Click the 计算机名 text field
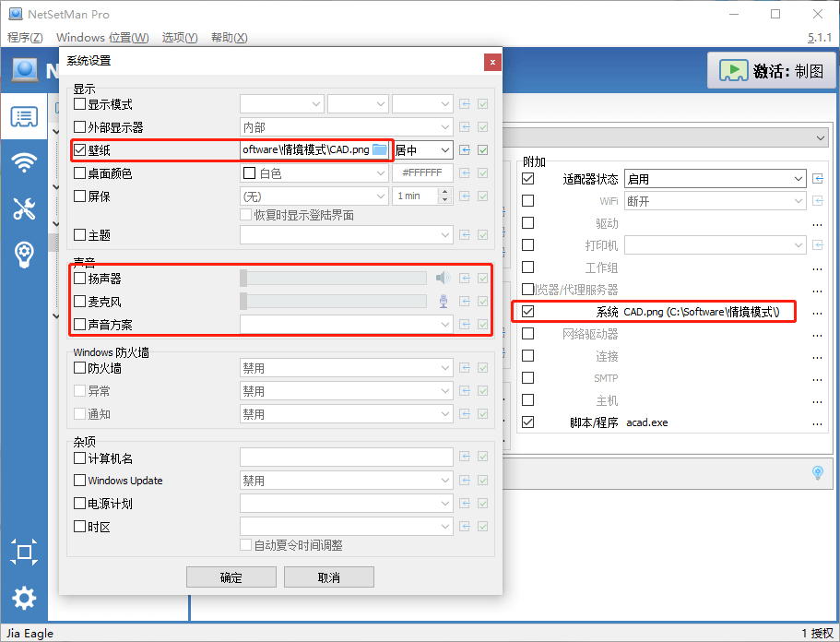The image size is (840, 642). coord(346,458)
